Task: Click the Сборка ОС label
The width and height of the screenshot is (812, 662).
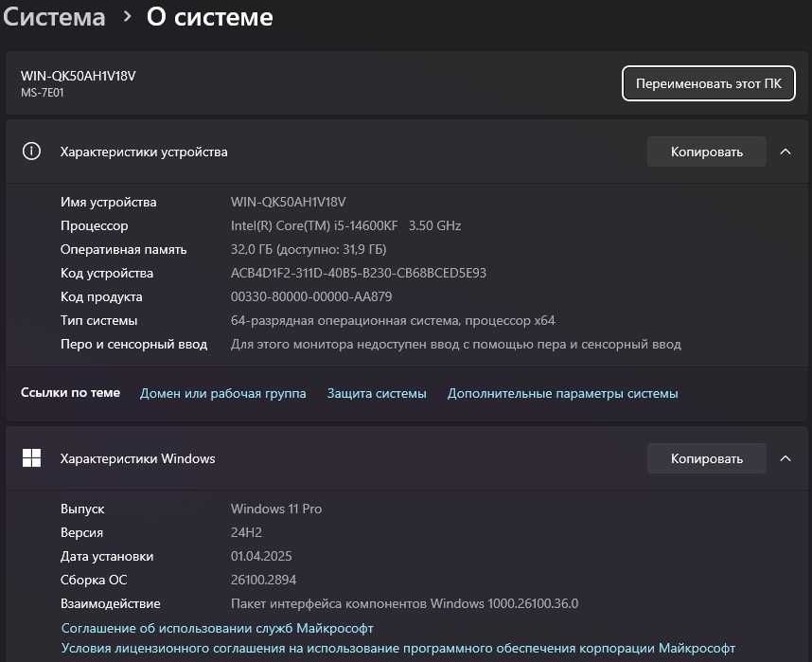Action: pos(94,581)
